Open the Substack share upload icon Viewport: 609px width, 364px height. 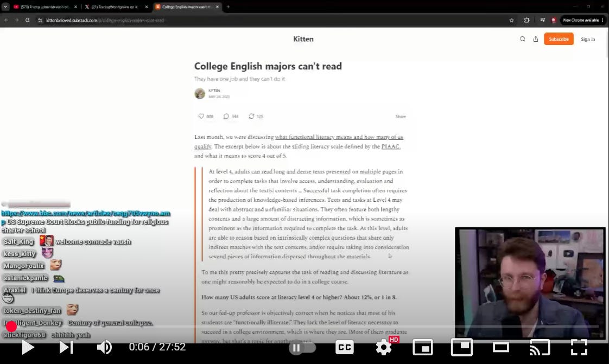pos(536,39)
